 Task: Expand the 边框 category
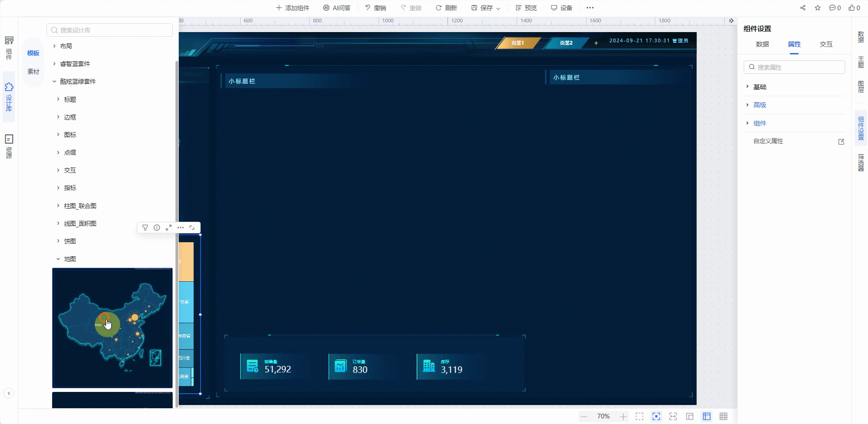click(x=58, y=117)
